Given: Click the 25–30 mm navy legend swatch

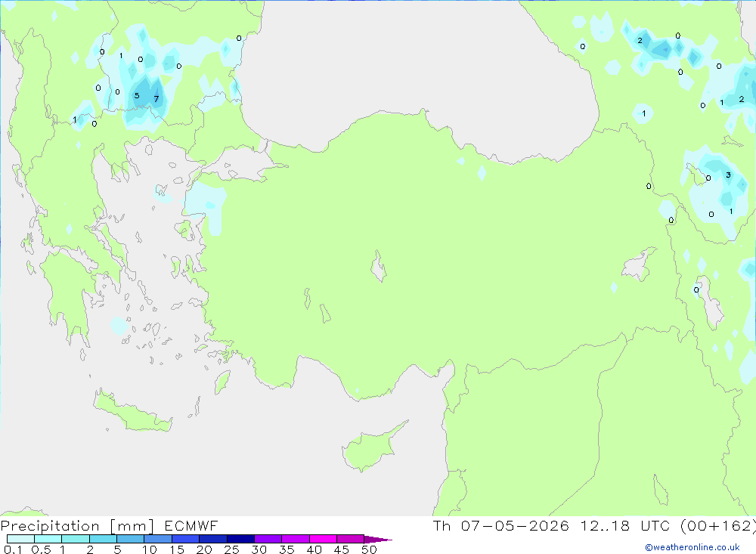Looking at the screenshot, I should pos(240,539).
